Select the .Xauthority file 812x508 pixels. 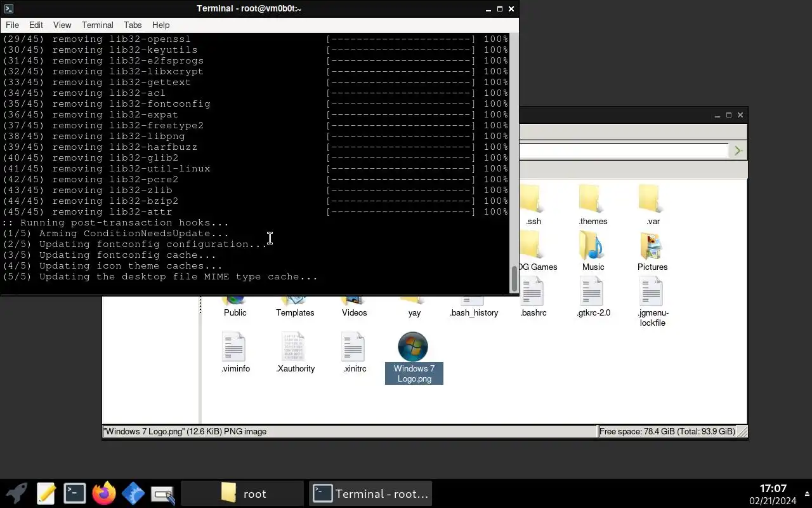click(295, 352)
